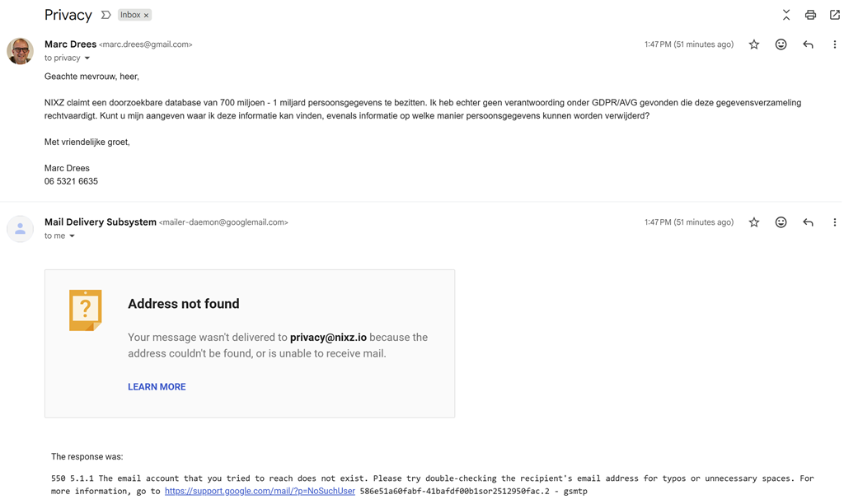Print all messages in this conversation
Viewport: 844px width, 504px height.
coord(810,15)
